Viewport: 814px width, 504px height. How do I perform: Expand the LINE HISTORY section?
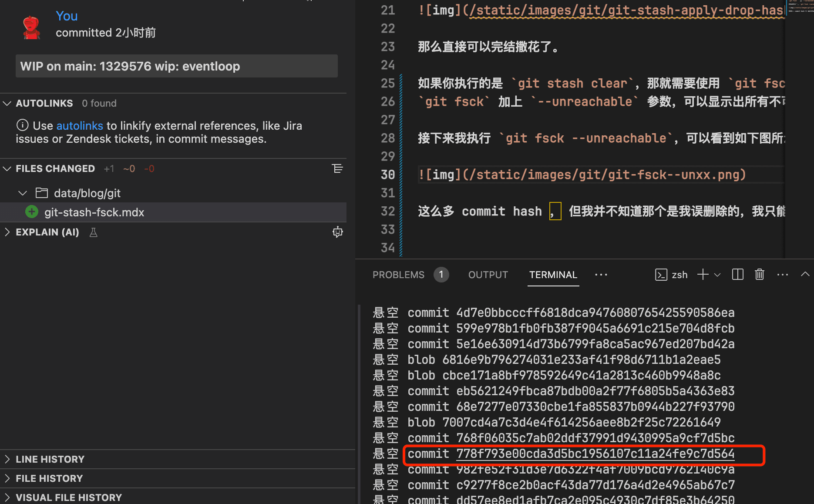[7, 459]
